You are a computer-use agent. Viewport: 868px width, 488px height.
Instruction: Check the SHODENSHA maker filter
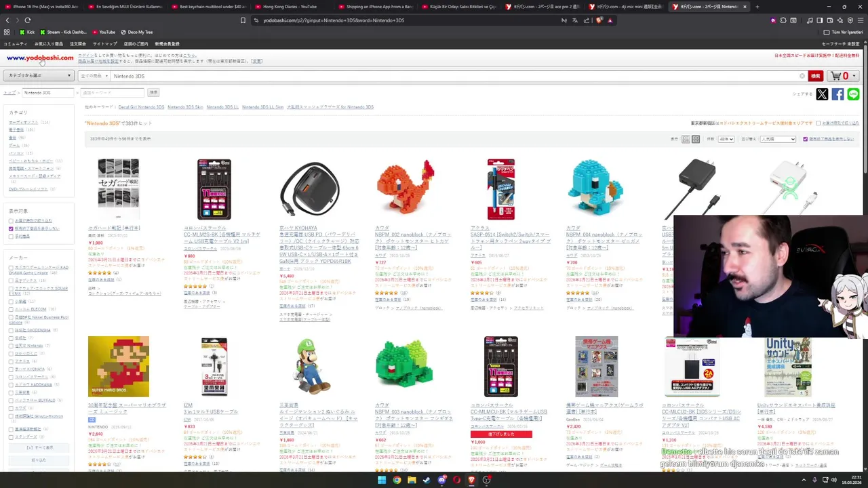point(12,330)
